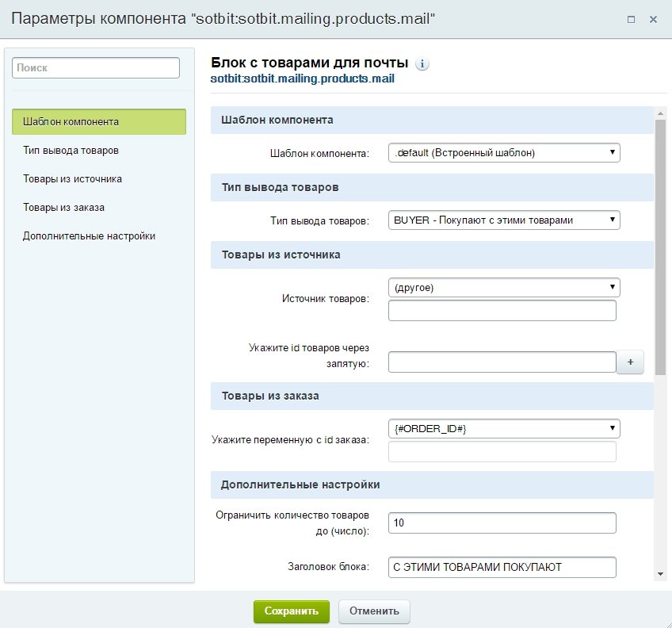Maximize the component parameters dialog

tap(631, 19)
